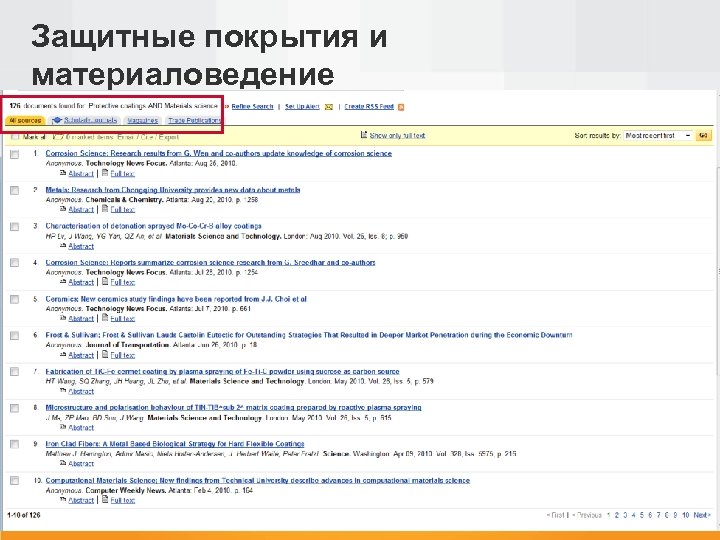Open the Ceramics J.J. Choi article title
720x540 pixels.
176,299
